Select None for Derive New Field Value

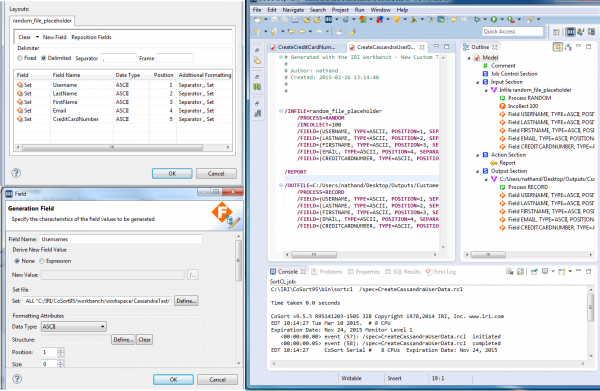click(17, 261)
